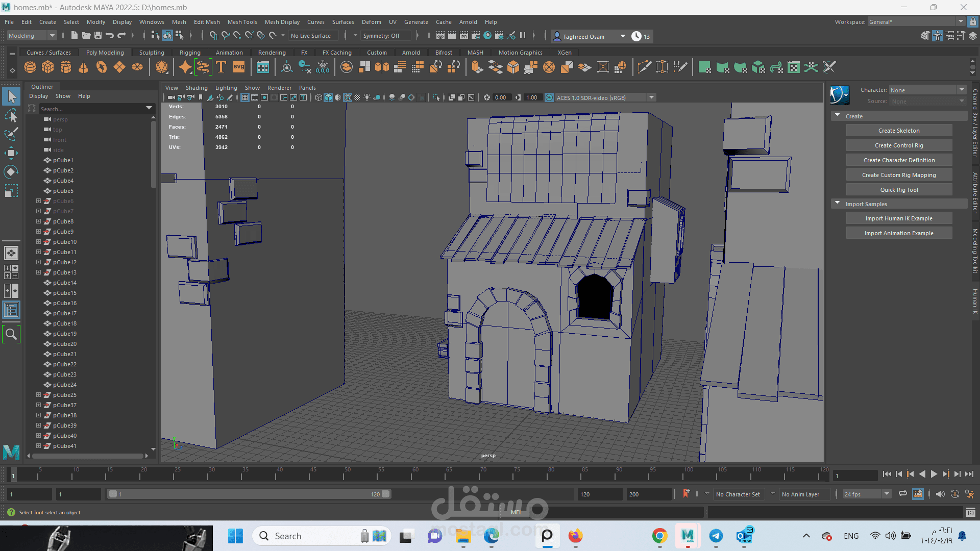Viewport: 980px width, 551px height.
Task: Toggle the audio mute speaker icon
Action: click(x=940, y=494)
